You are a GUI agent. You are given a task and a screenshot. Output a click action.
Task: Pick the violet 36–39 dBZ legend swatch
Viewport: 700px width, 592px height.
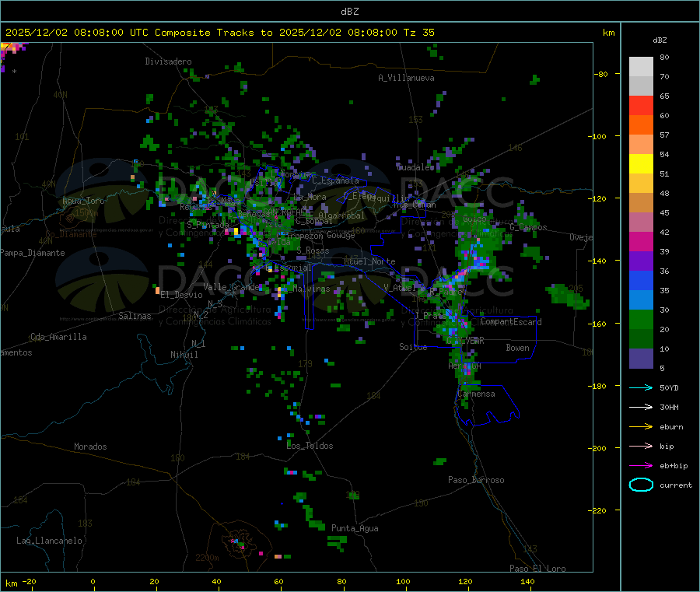click(641, 261)
